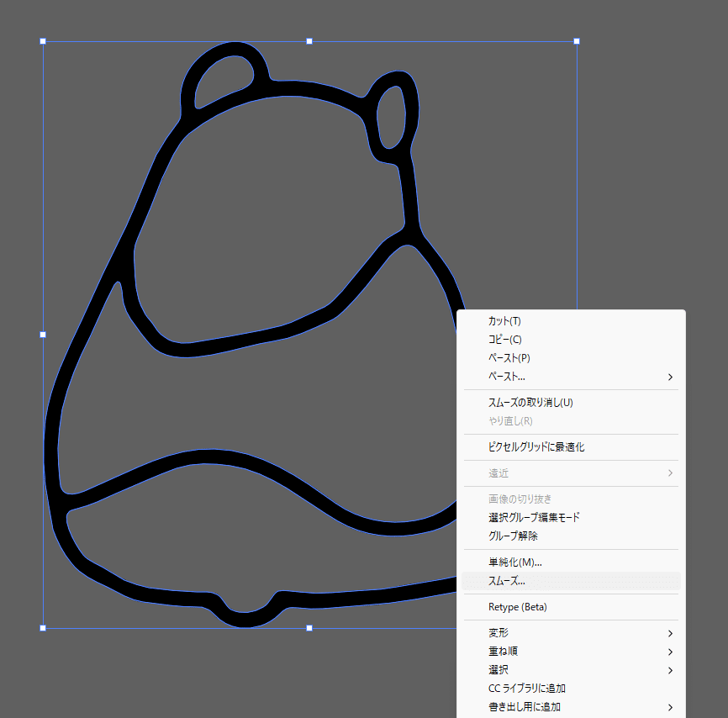This screenshot has width=728, height=718.
Task: Open the 書き出し用に追加 submenu
Action: click(571, 707)
